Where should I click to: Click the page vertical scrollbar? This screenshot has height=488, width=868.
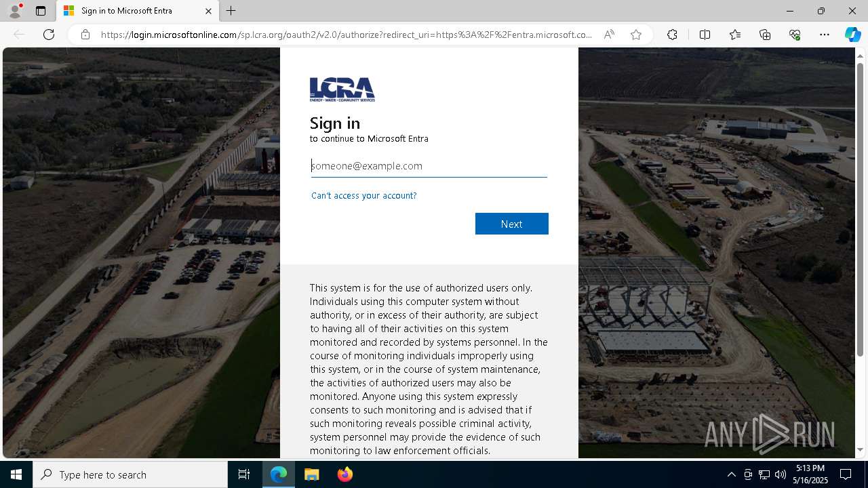tap(861, 210)
